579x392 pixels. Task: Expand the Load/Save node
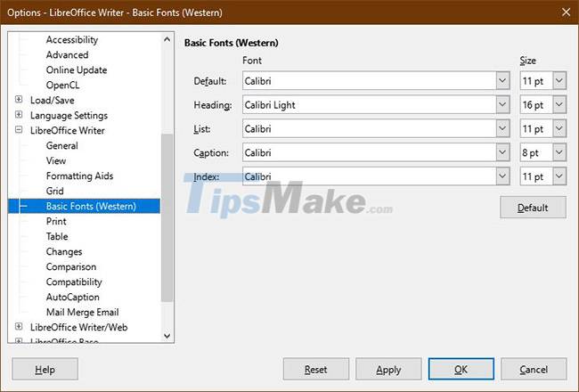pyautogui.click(x=19, y=100)
